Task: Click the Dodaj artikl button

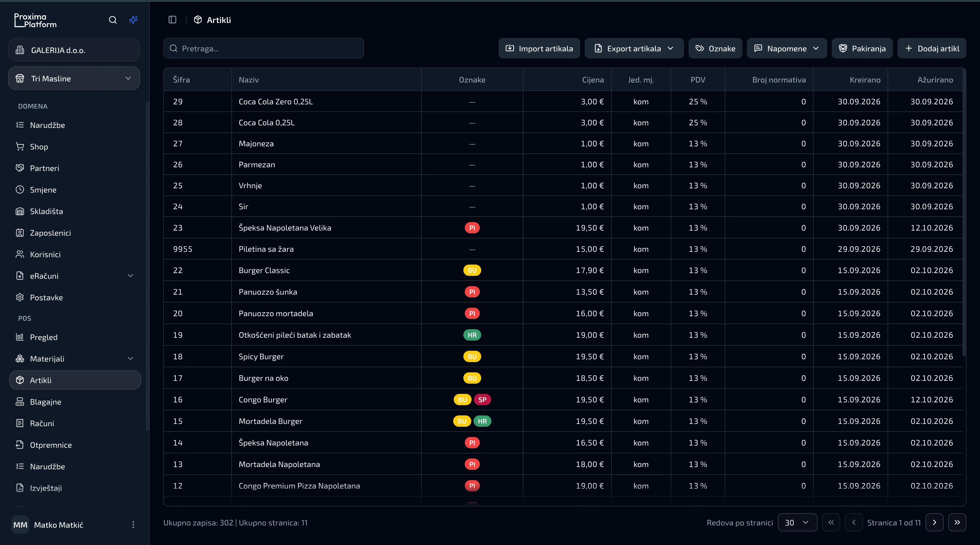Action: pyautogui.click(x=932, y=48)
